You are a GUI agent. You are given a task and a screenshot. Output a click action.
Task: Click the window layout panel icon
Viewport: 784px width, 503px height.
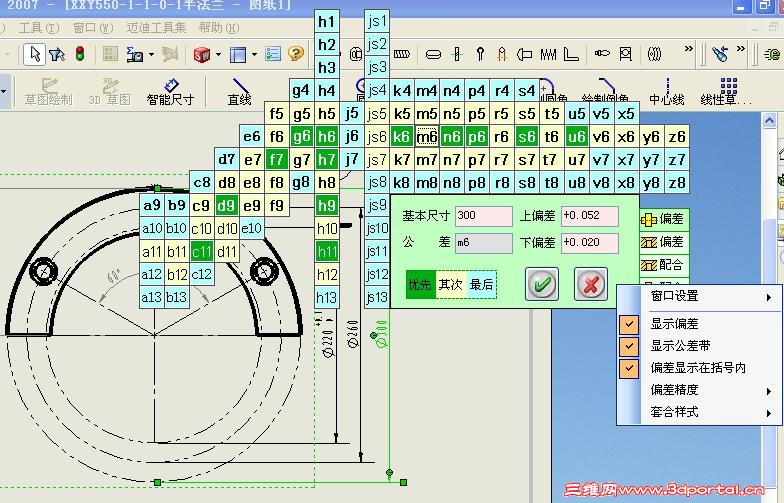point(238,54)
